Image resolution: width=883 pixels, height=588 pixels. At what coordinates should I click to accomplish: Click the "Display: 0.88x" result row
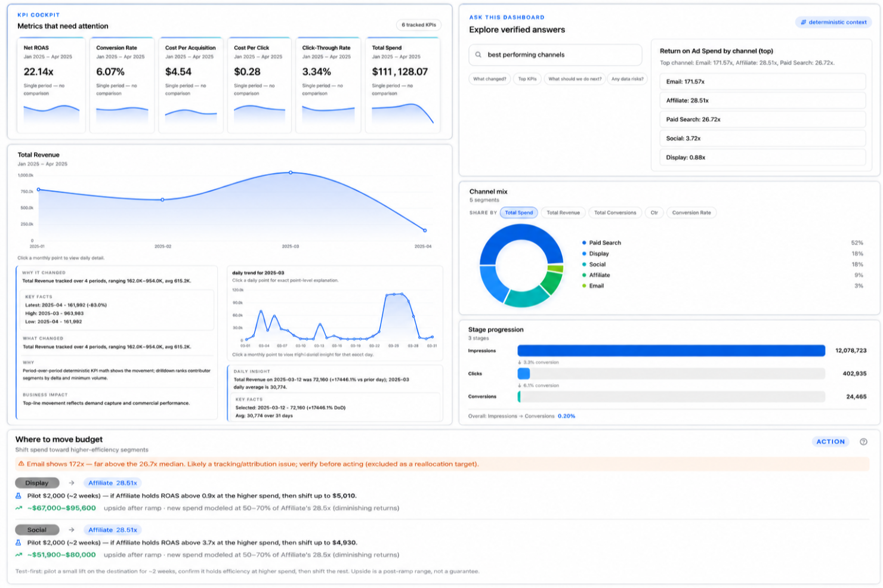click(x=762, y=157)
